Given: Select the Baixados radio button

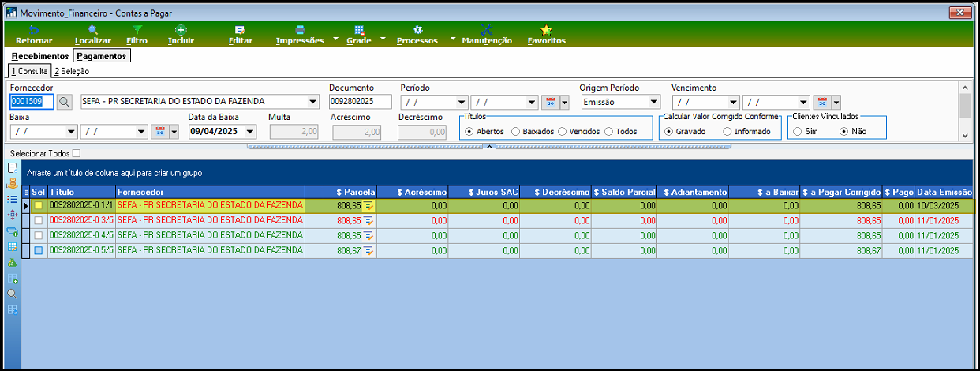Looking at the screenshot, I should pos(516,132).
